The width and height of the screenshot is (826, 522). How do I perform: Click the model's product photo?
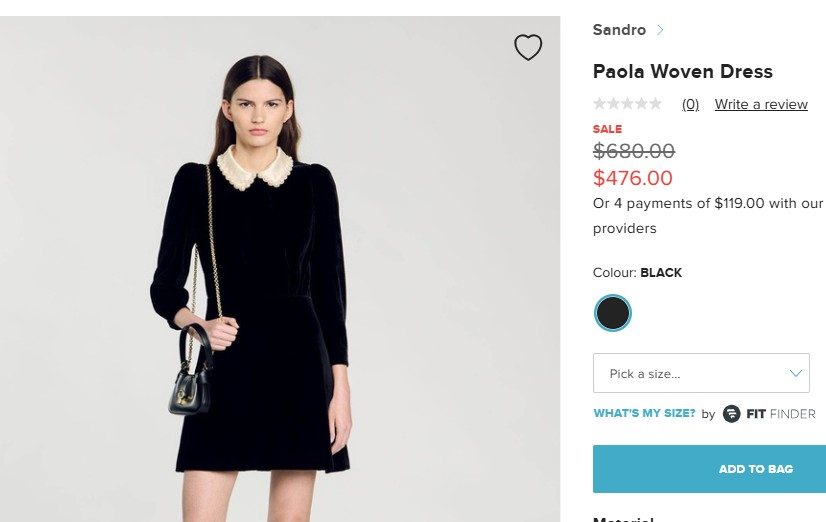pos(280,269)
